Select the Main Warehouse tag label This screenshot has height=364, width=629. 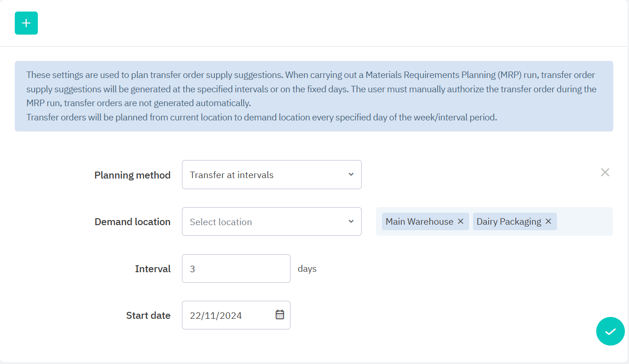(419, 221)
